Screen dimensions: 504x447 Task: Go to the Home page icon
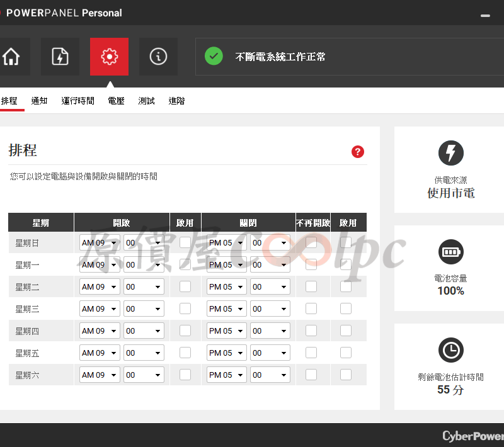11,57
